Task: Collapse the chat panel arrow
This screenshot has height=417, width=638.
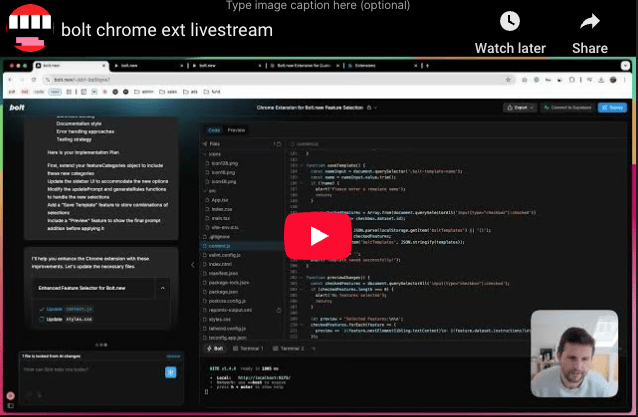Action: pyautogui.click(x=192, y=265)
